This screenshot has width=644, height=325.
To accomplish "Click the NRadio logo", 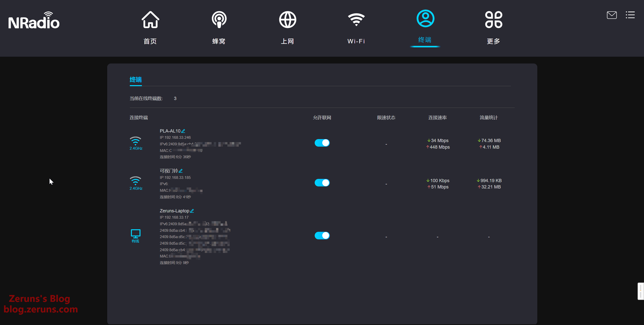I will 34,21.
